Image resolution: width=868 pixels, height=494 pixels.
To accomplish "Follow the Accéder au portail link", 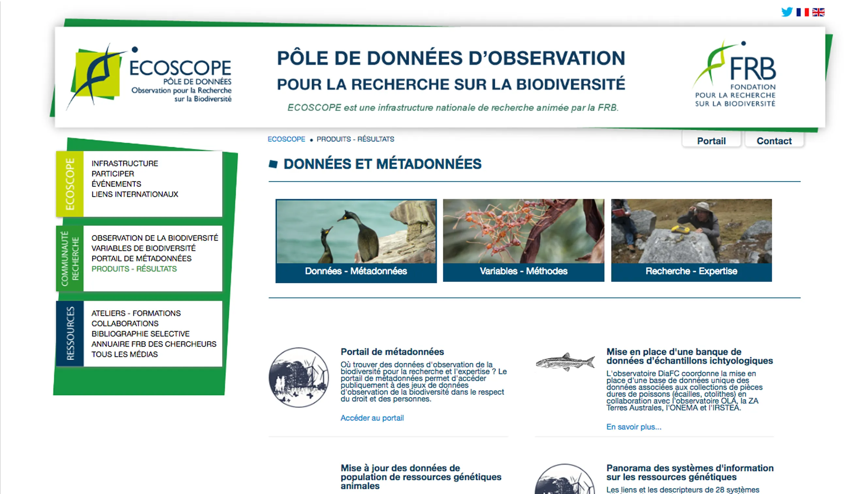I will pos(372,418).
